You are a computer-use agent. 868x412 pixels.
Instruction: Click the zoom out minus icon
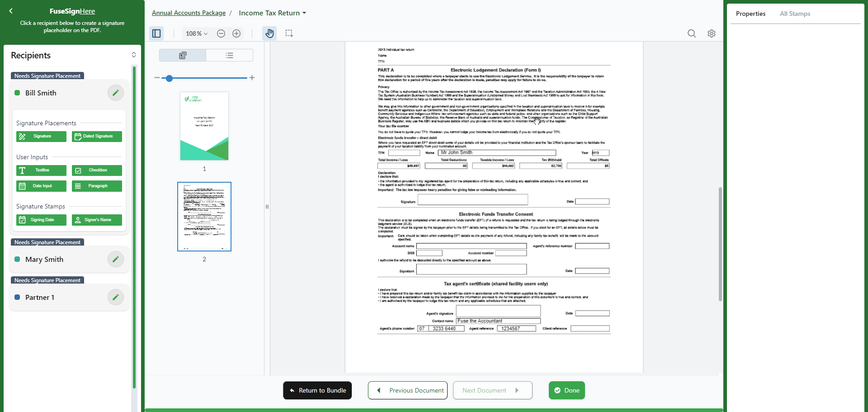tap(221, 33)
